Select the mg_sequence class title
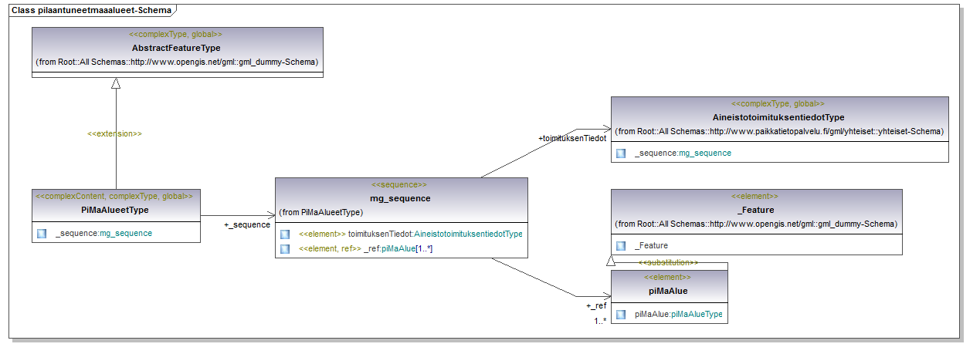Screen dimensions: 980x354 pos(400,198)
